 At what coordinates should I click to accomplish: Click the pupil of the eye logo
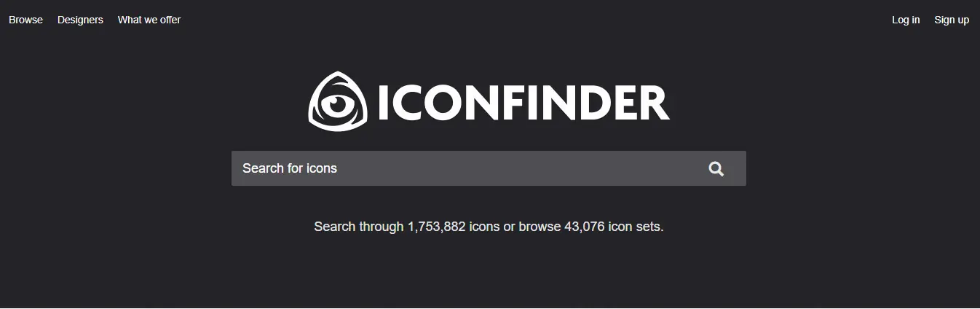[x=335, y=104]
